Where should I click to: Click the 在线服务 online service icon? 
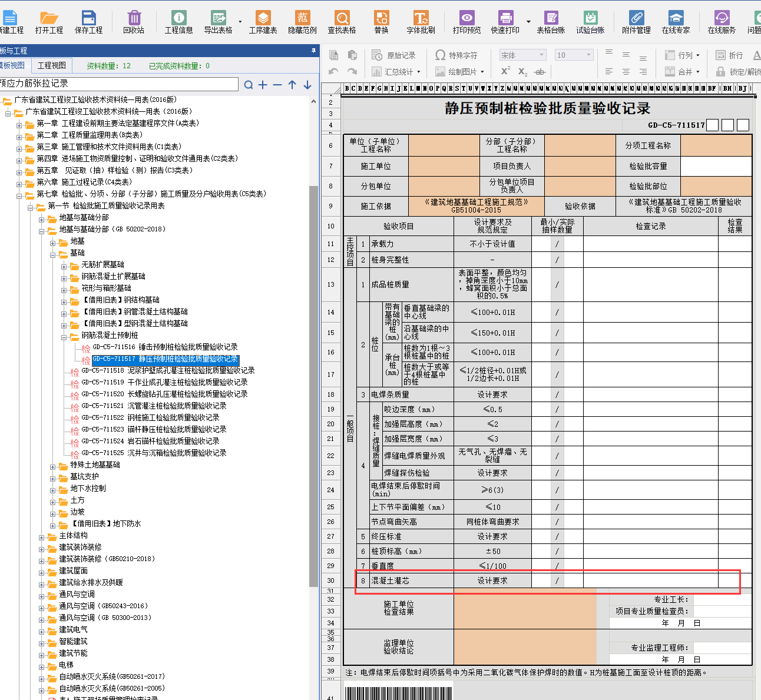pyautogui.click(x=722, y=22)
